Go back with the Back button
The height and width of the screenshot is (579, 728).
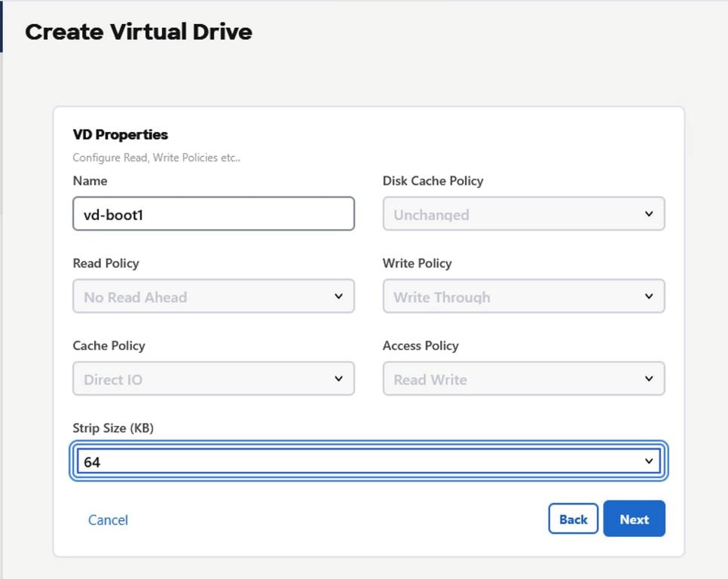pyautogui.click(x=574, y=519)
